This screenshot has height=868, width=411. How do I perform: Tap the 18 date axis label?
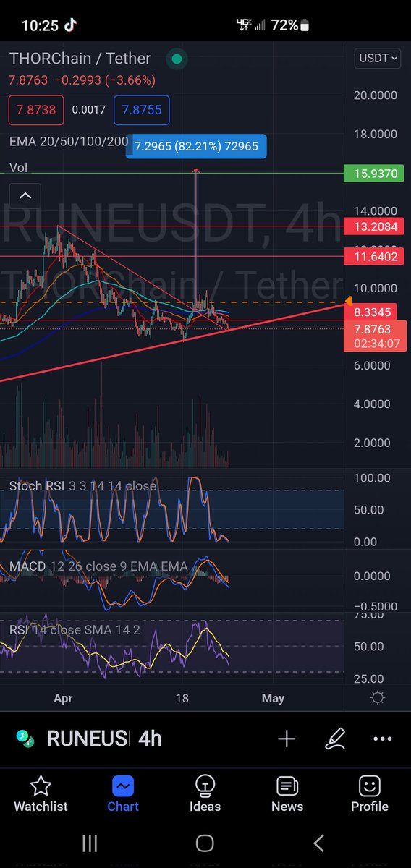coord(182,698)
